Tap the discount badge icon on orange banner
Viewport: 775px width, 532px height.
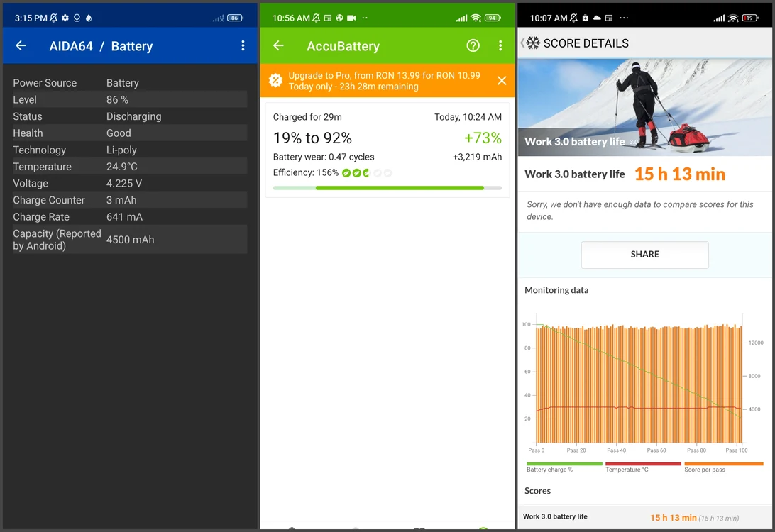click(x=275, y=81)
